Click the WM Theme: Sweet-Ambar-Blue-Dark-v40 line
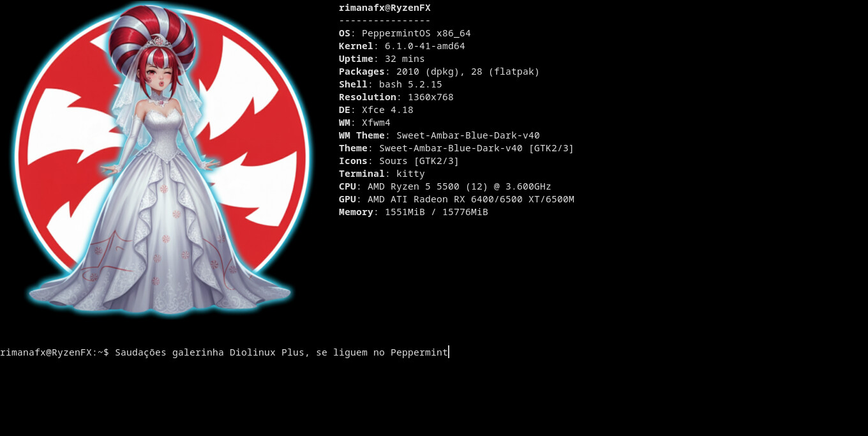The image size is (868, 436). 439,135
